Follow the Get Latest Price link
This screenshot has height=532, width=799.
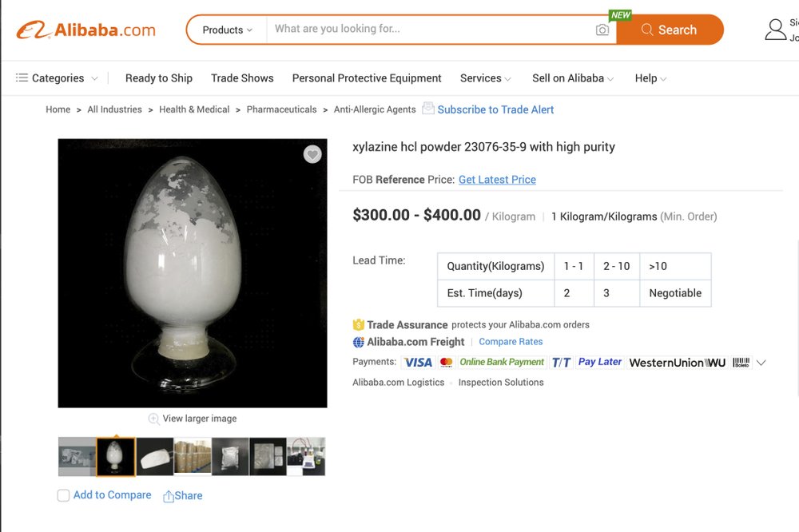click(x=497, y=180)
